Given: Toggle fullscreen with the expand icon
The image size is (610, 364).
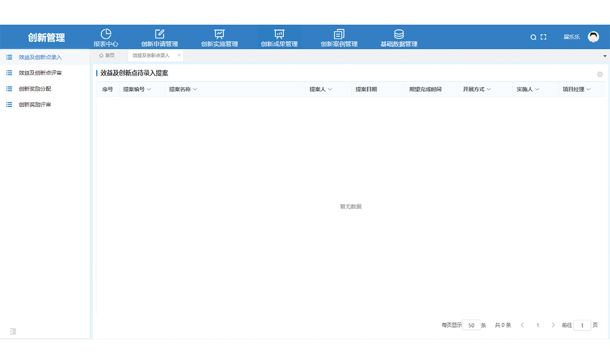Looking at the screenshot, I should pyautogui.click(x=543, y=37).
